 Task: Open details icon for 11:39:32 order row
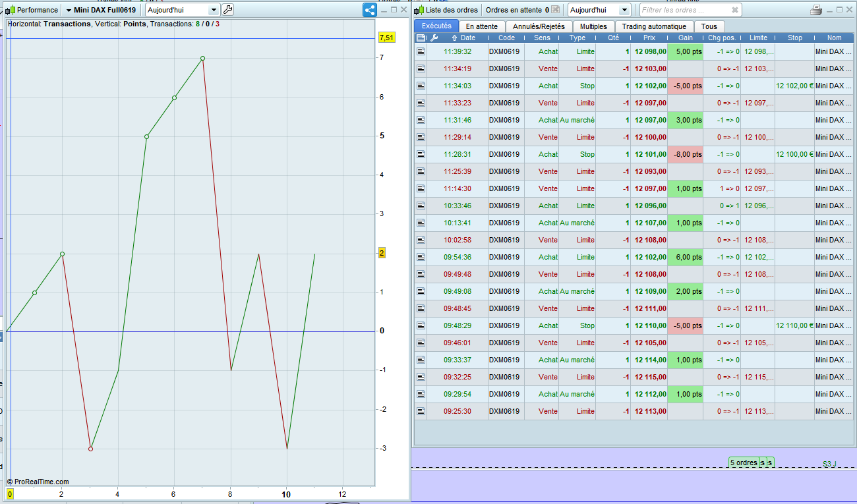[421, 51]
